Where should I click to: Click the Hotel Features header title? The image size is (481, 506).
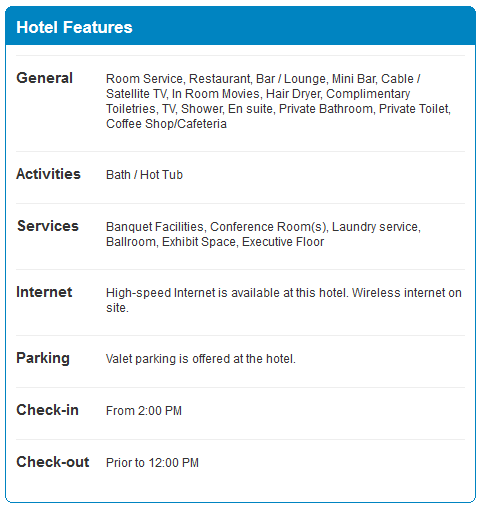[74, 27]
